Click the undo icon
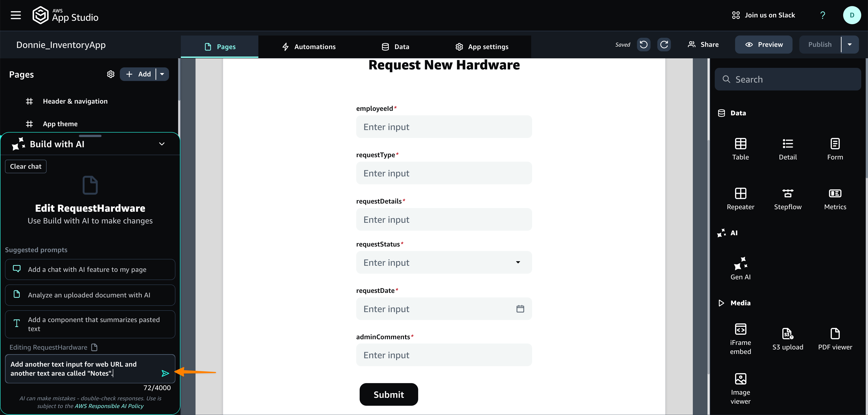 point(643,45)
